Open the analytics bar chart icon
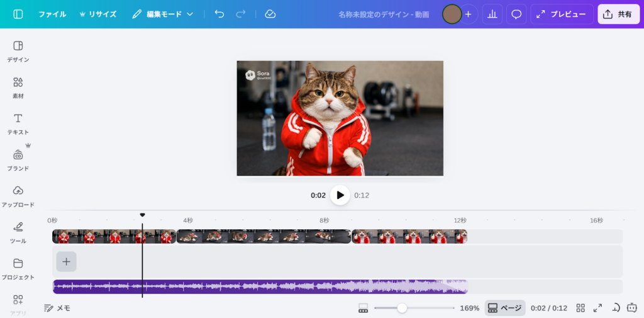 click(492, 14)
